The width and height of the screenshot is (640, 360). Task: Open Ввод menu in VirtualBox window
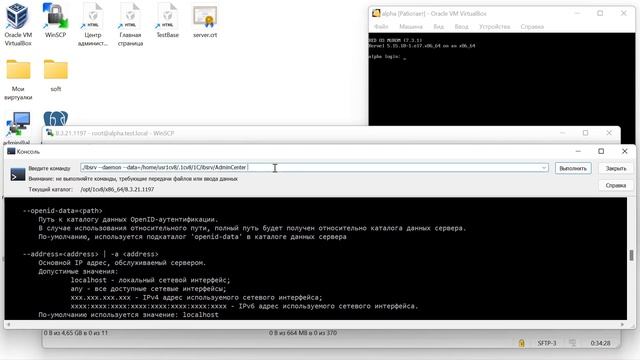pyautogui.click(x=461, y=27)
